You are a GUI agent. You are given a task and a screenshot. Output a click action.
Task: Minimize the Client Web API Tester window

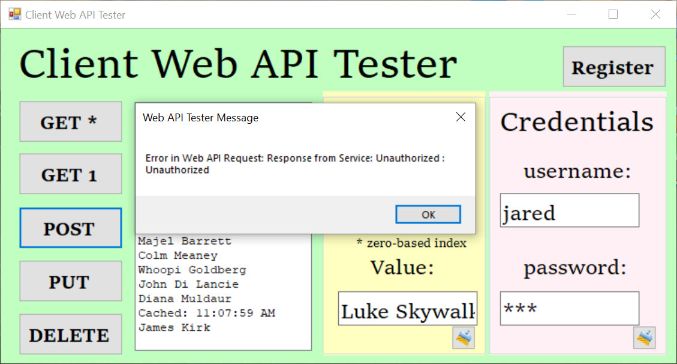pyautogui.click(x=571, y=14)
